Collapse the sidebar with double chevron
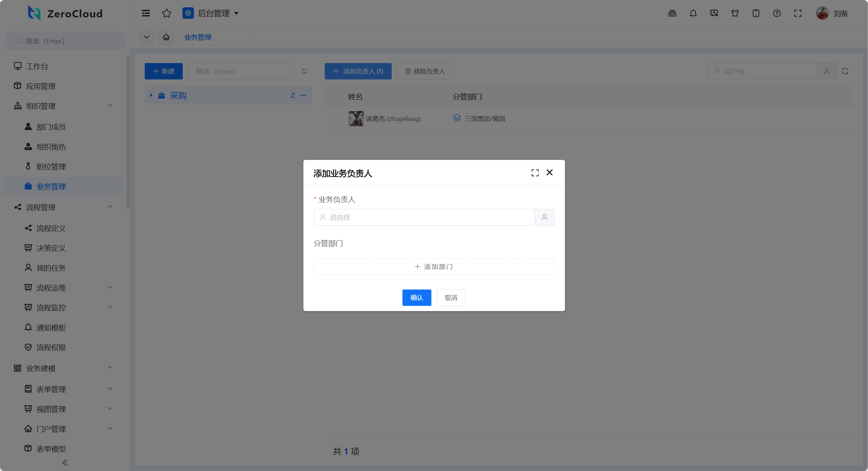This screenshot has width=868, height=471. point(65,463)
